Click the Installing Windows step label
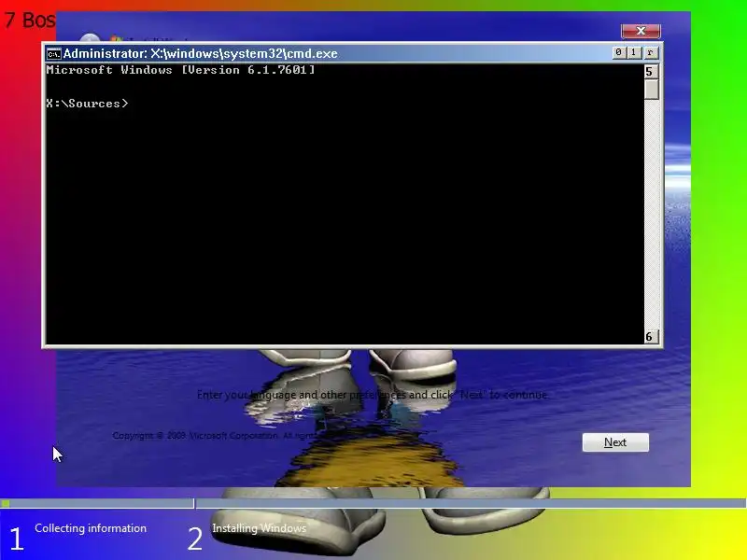Viewport: 747px width, 560px height. click(x=260, y=528)
